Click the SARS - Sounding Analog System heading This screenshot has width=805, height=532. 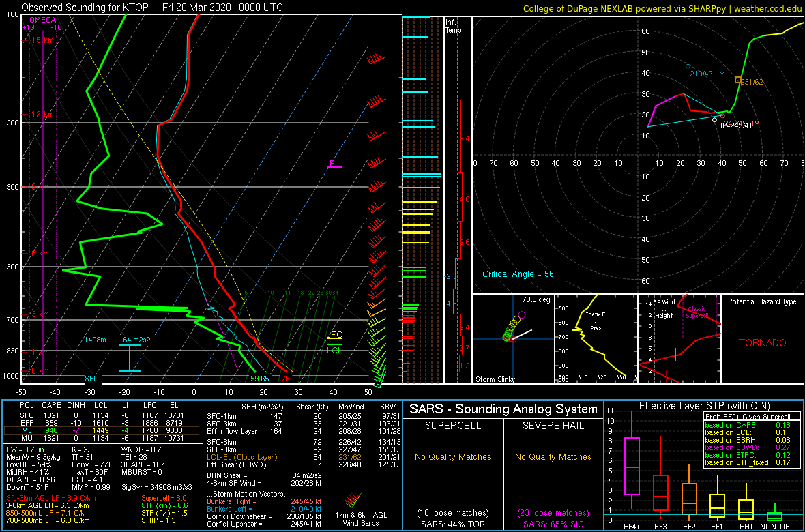(503, 409)
